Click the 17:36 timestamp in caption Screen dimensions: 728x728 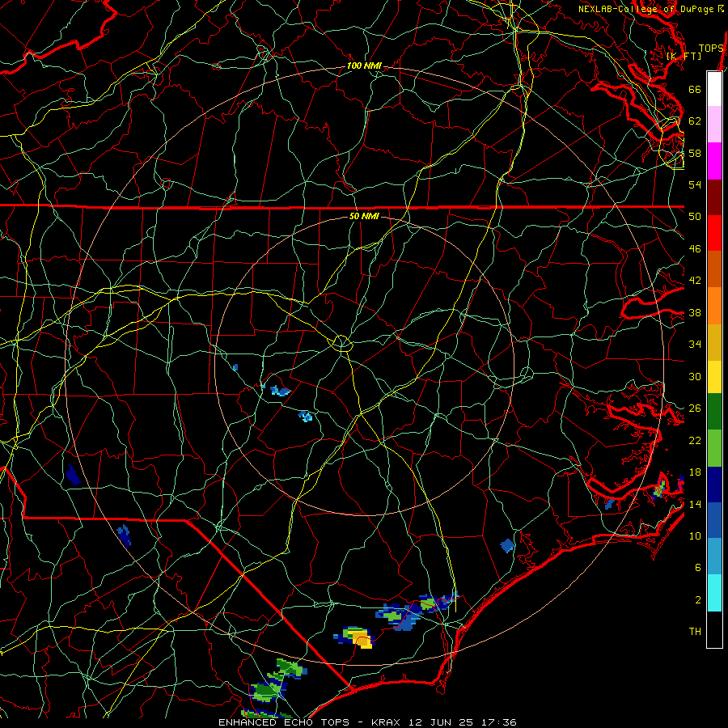coord(499,722)
